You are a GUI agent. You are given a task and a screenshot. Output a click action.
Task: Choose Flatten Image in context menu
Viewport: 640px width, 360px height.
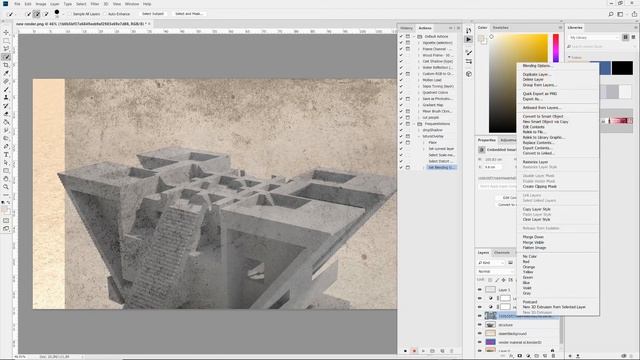click(x=534, y=248)
